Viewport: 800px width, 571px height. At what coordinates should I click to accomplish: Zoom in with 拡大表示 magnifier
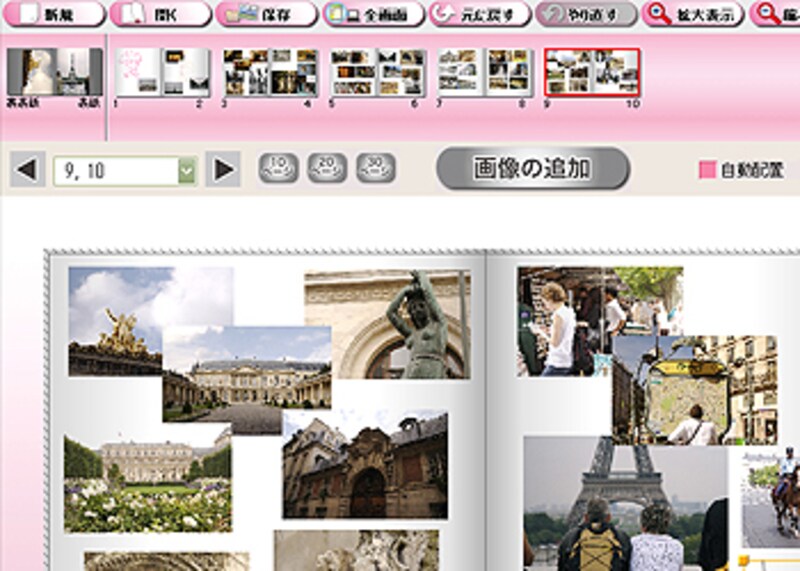(692, 14)
